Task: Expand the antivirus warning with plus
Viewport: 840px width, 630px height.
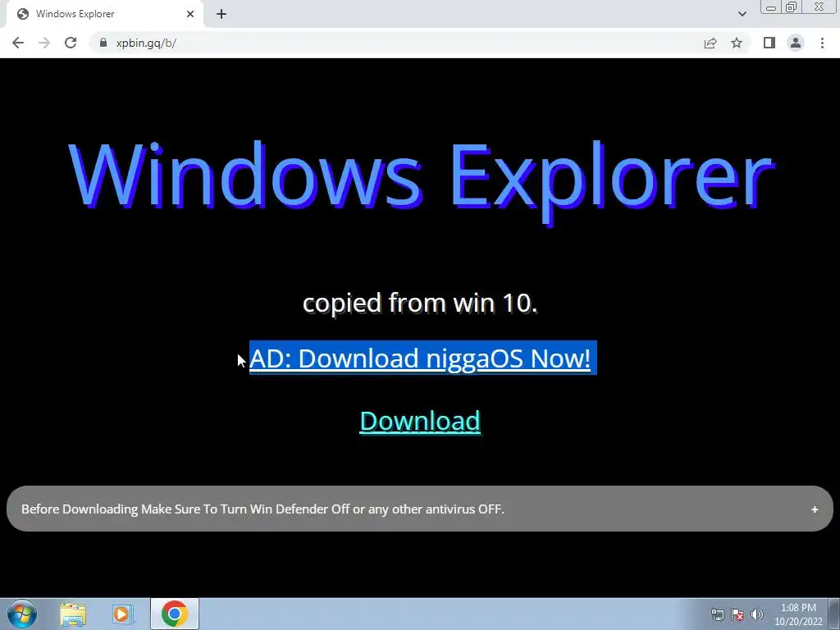Action: click(x=815, y=509)
